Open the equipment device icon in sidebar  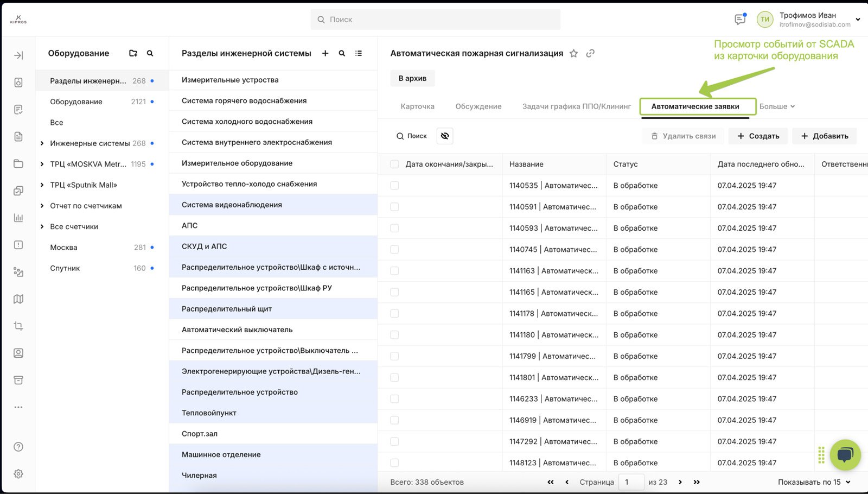click(x=18, y=83)
